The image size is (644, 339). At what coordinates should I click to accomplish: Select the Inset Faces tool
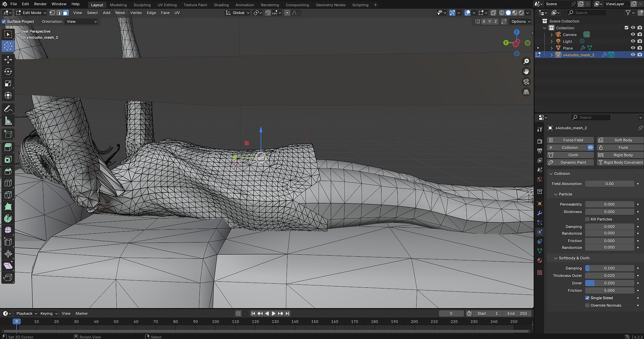point(8,160)
